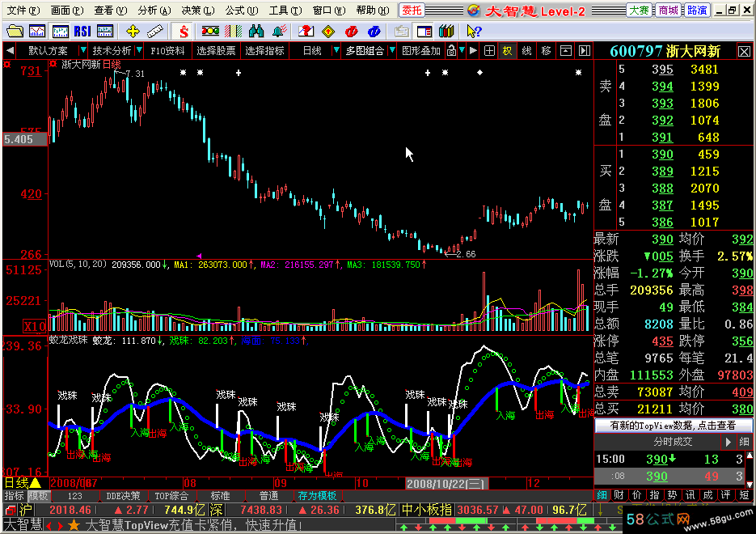Select the 财 tab in quote panel
Screen dimensions: 756x534
[619, 495]
